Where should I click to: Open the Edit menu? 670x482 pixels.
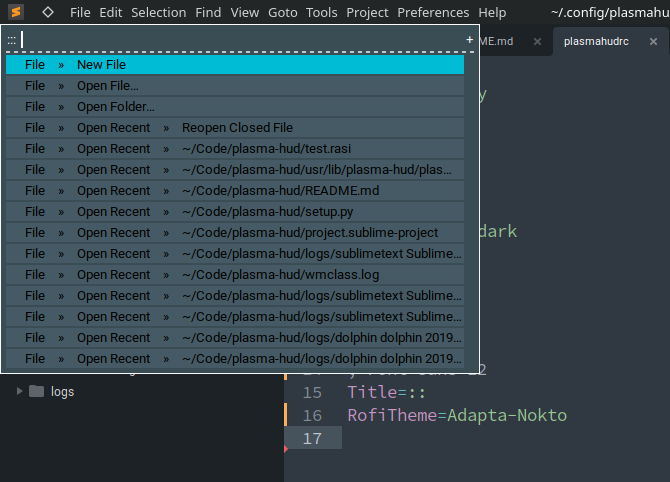coord(111,12)
